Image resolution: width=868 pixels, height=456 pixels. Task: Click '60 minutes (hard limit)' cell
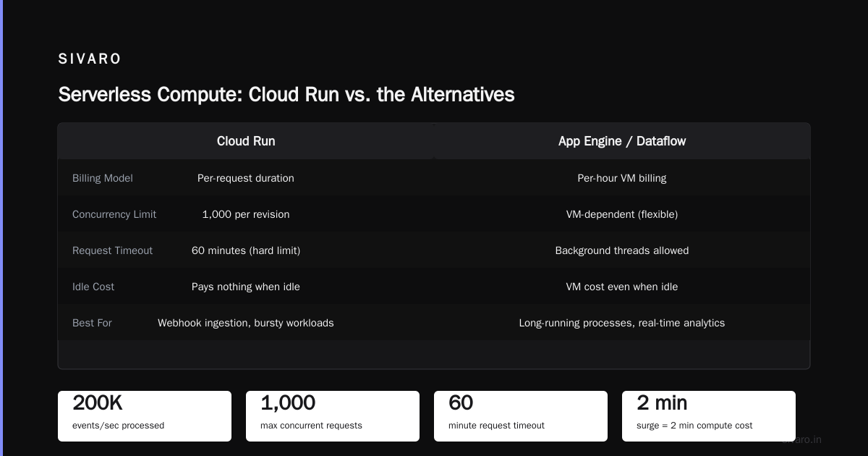[246, 250]
